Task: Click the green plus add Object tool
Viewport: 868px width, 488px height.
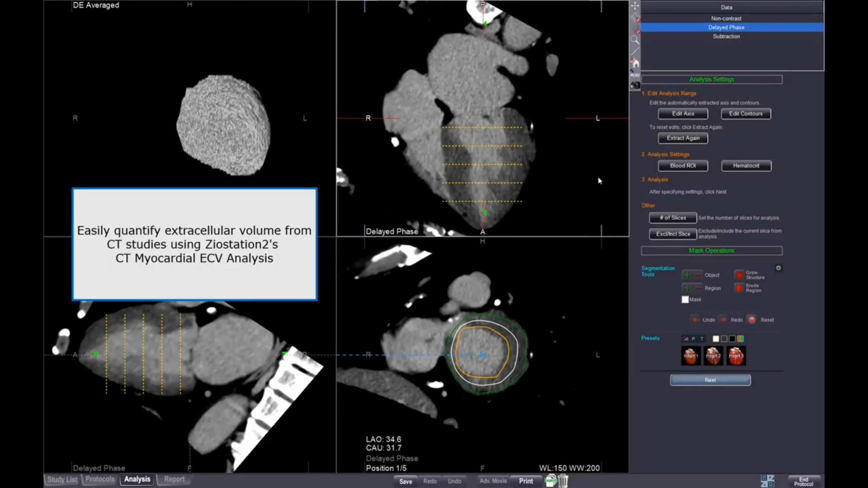Action: click(x=687, y=275)
